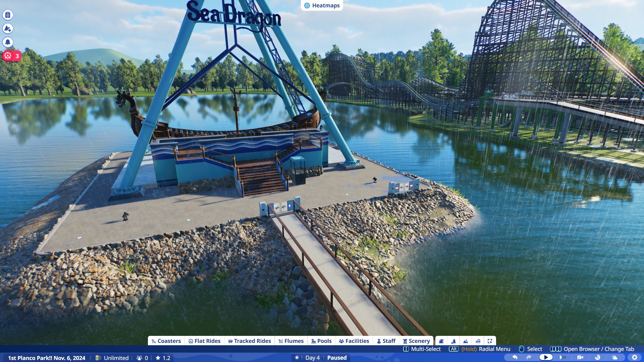Click the Multi-Select hint label

click(422, 349)
